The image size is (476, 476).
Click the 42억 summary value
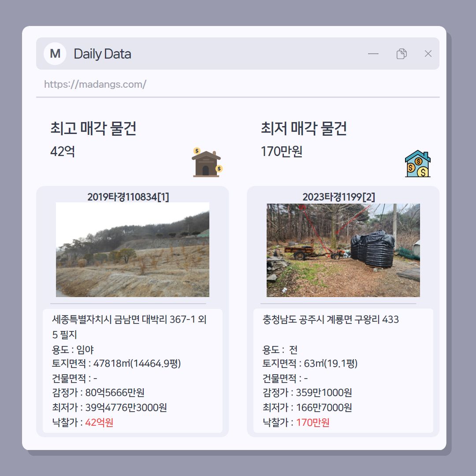[x=63, y=151]
